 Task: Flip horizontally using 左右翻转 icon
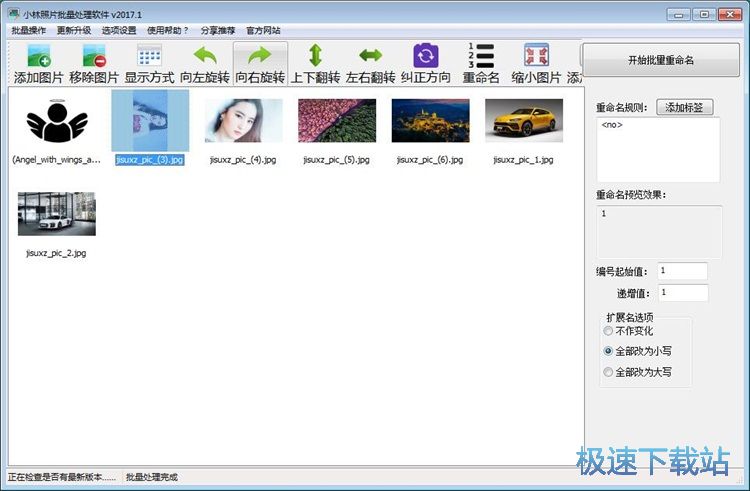[370, 56]
